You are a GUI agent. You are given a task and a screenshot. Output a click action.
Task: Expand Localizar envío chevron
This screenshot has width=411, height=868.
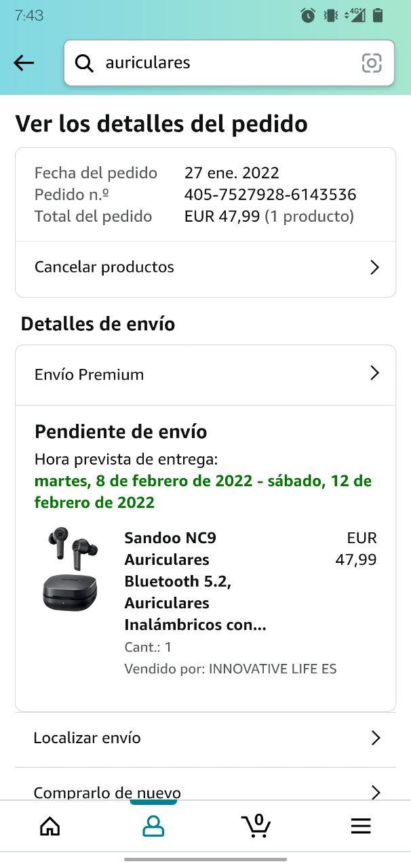point(376,738)
